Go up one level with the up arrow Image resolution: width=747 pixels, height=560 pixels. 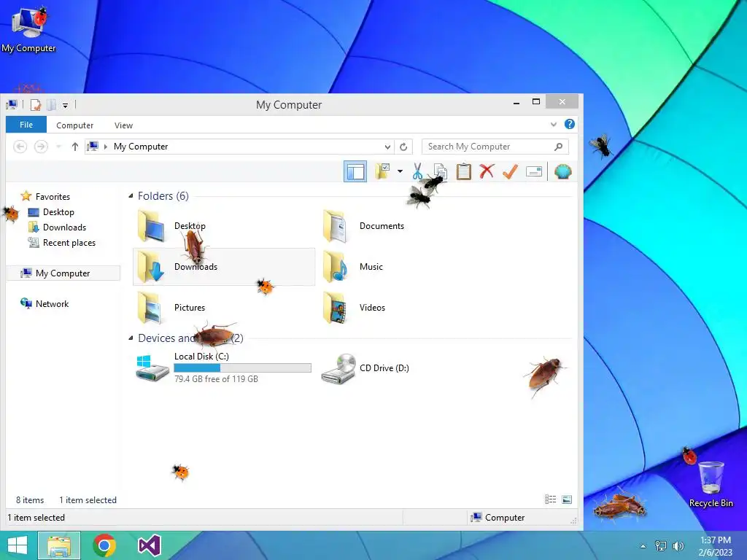click(75, 147)
